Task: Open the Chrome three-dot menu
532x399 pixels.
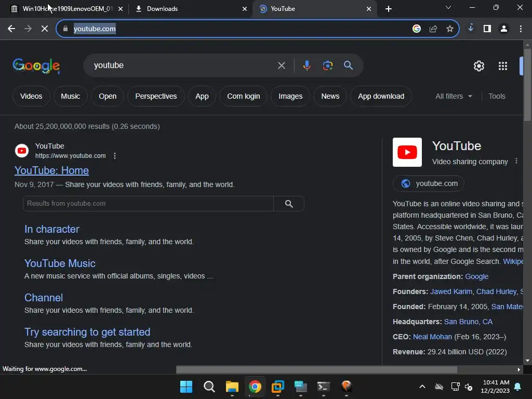Action: click(x=521, y=29)
